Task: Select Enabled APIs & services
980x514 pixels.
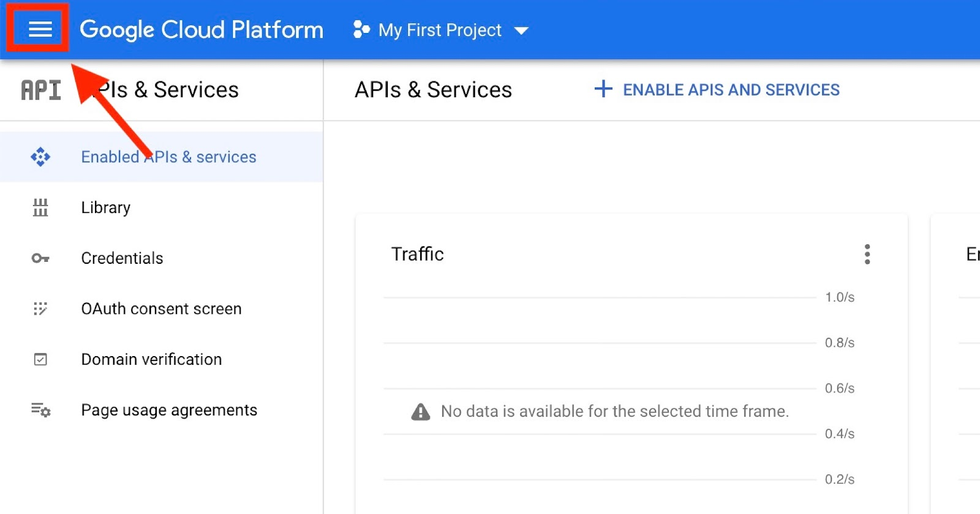Action: [162, 157]
